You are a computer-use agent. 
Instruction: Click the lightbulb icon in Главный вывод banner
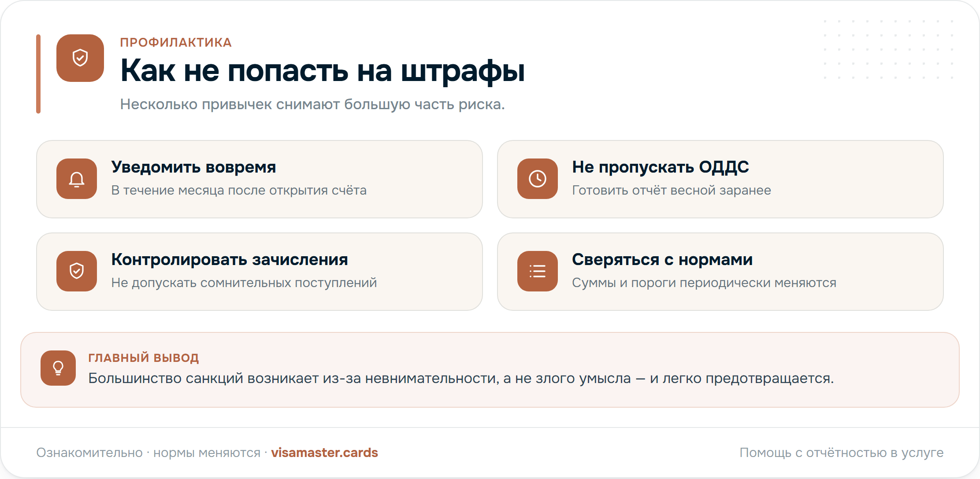58,368
